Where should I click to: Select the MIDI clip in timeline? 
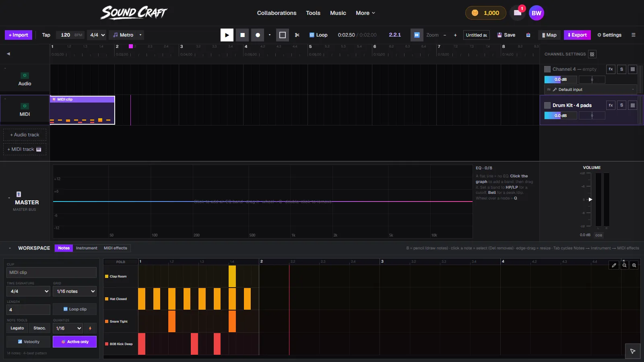tap(83, 110)
